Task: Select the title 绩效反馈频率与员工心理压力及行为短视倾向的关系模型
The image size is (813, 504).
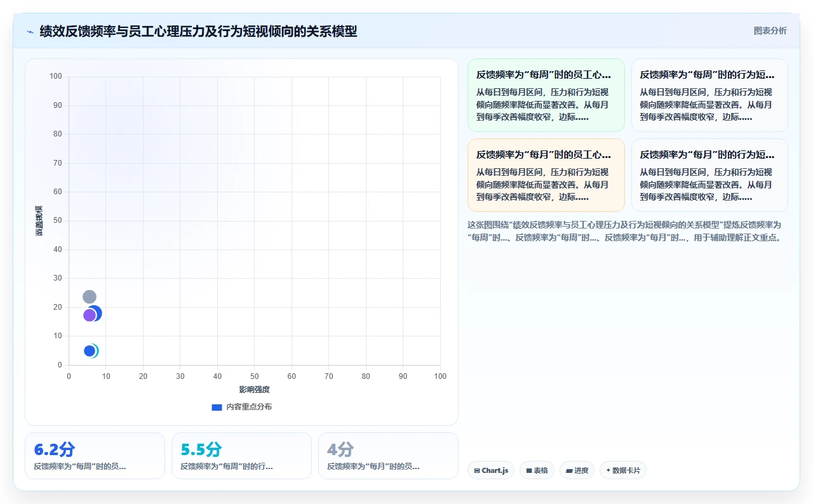Action: [x=198, y=31]
